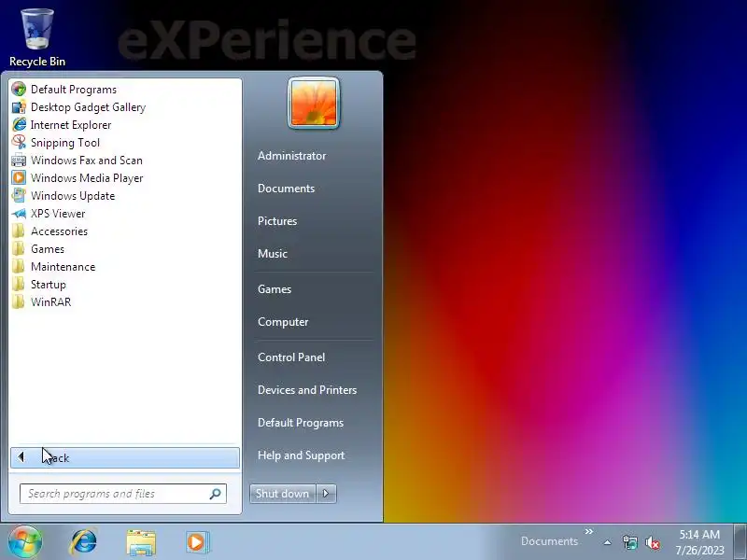Open Computer from the Start menu

click(283, 322)
